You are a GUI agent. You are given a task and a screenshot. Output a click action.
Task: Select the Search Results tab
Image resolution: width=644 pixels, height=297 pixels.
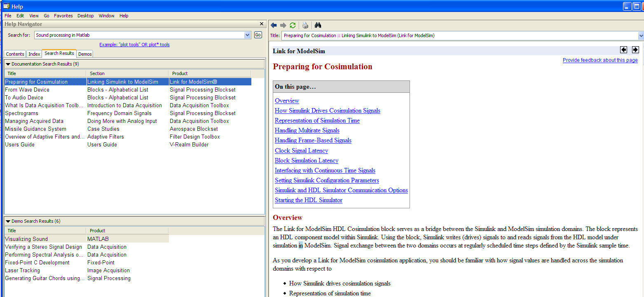pos(59,53)
